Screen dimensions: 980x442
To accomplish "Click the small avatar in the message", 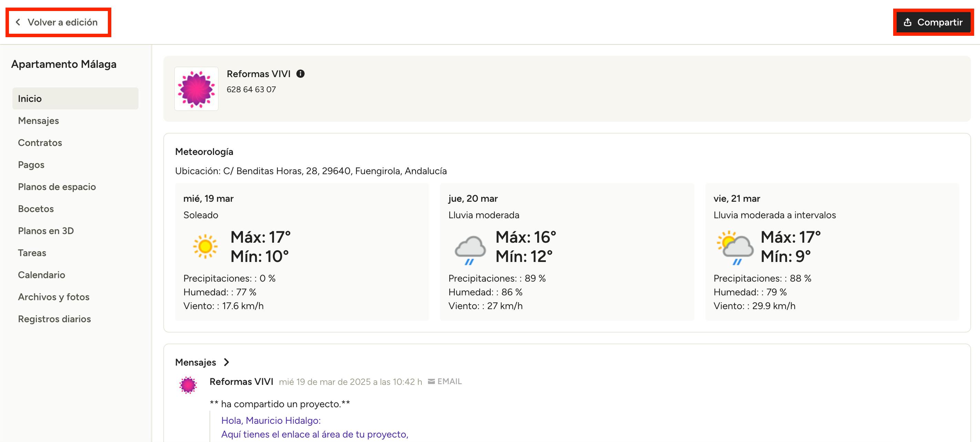I will 188,385.
